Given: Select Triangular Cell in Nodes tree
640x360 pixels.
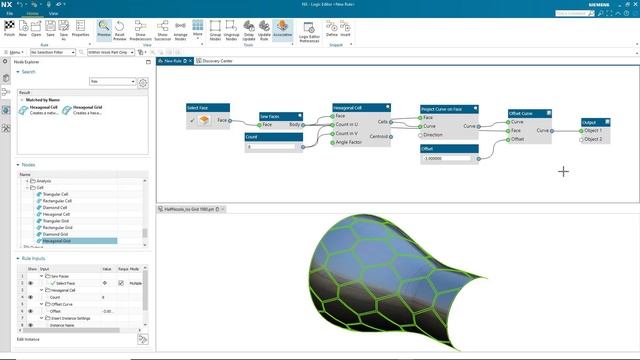Looking at the screenshot, I should (x=55, y=194).
